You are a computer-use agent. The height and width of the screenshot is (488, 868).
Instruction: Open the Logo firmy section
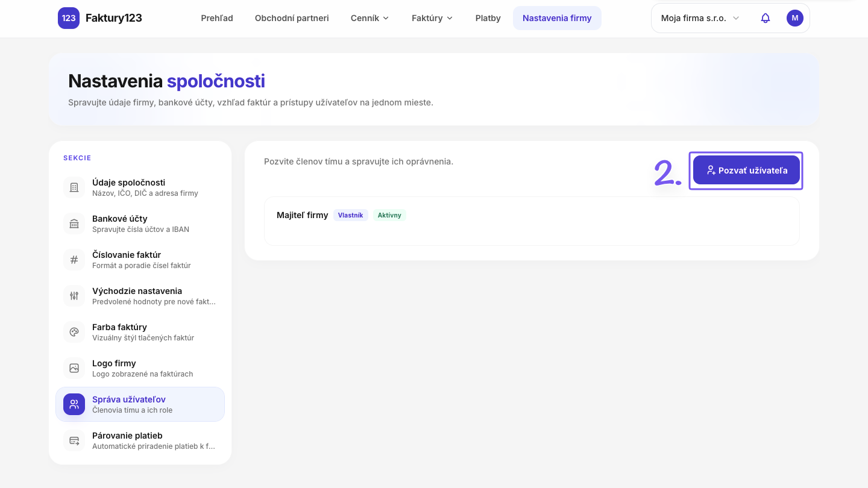point(140,368)
